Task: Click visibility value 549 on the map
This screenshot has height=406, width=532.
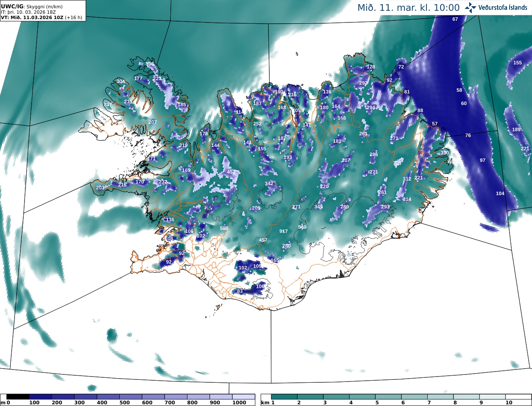Action: (x=302, y=227)
